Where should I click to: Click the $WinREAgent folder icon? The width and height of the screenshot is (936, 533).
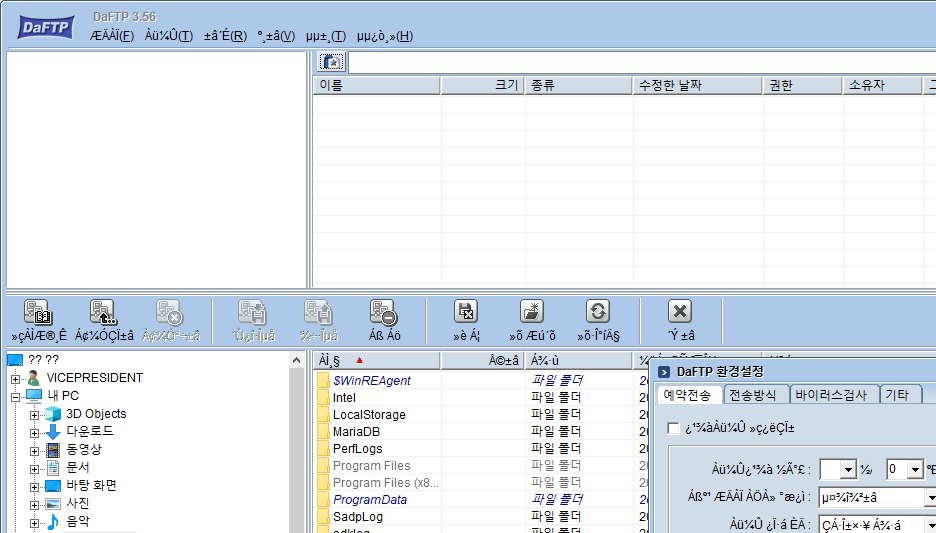click(x=324, y=380)
